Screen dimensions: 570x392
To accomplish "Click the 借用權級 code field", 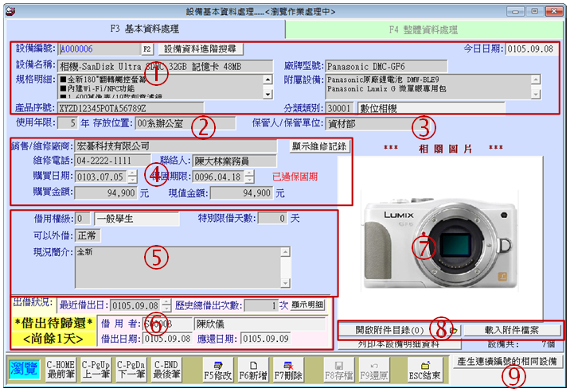I will pyautogui.click(x=83, y=219).
